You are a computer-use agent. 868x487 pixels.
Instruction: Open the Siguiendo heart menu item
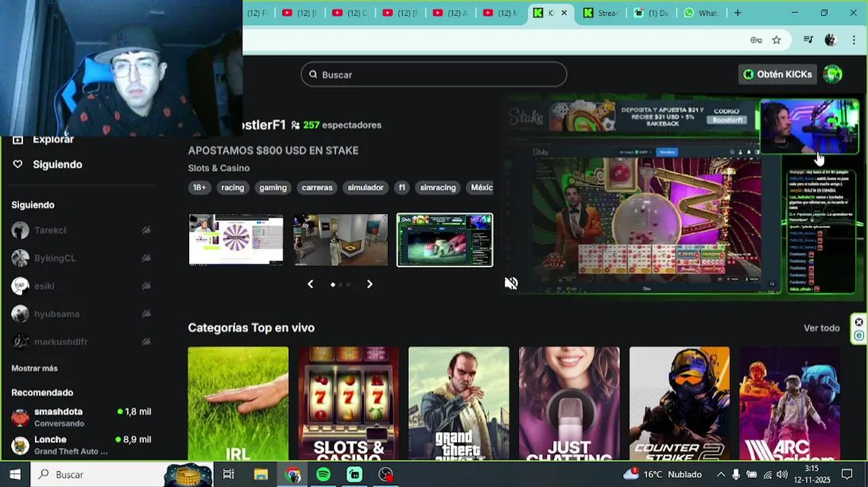tap(47, 164)
